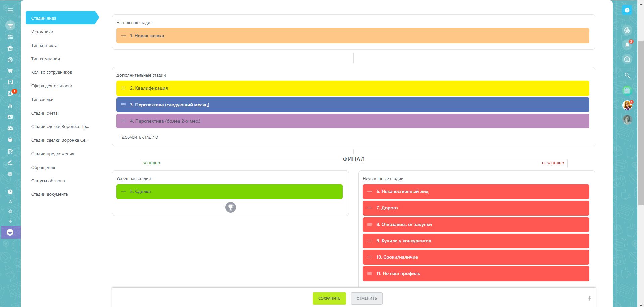The height and width of the screenshot is (307, 644).
Task: Click the plus icon in left sidebar
Action: (10, 221)
